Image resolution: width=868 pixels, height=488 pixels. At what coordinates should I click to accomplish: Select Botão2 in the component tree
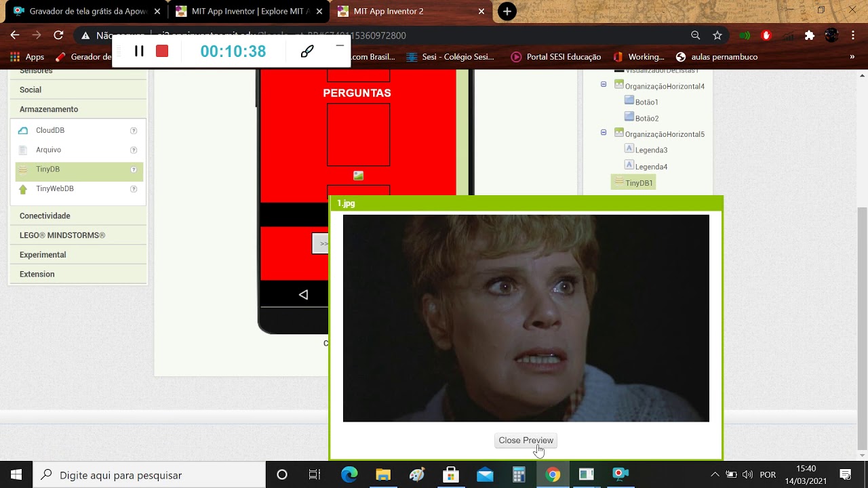pyautogui.click(x=641, y=118)
